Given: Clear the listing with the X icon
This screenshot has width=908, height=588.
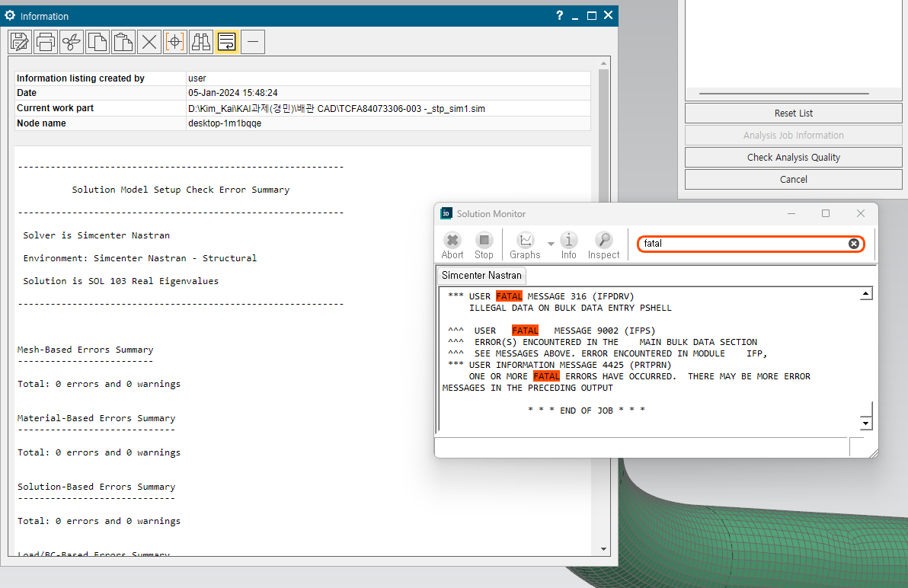Looking at the screenshot, I should tap(149, 42).
